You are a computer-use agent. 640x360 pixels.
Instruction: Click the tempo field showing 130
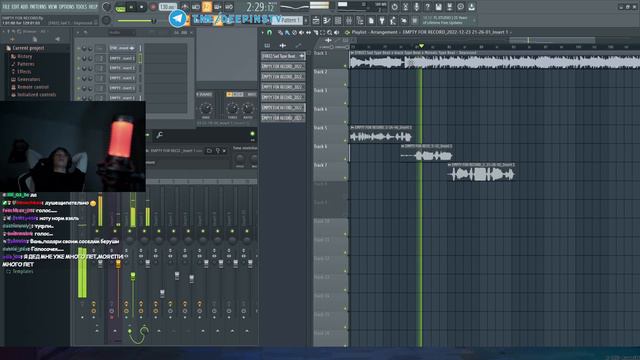click(167, 7)
